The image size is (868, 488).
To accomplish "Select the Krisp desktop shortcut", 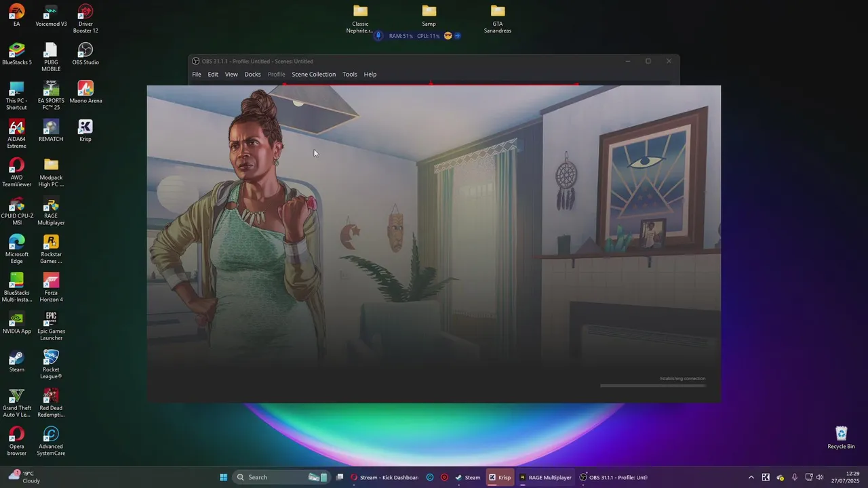I will pyautogui.click(x=85, y=131).
